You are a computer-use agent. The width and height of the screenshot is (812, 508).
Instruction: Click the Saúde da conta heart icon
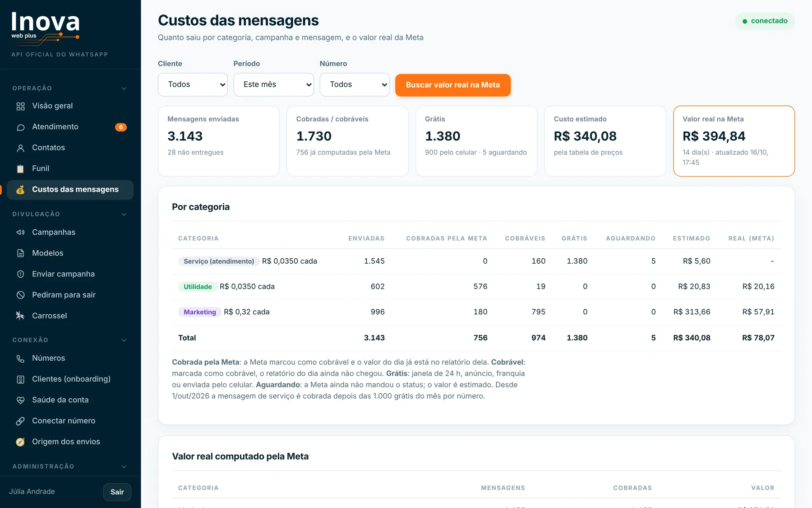pyautogui.click(x=20, y=400)
